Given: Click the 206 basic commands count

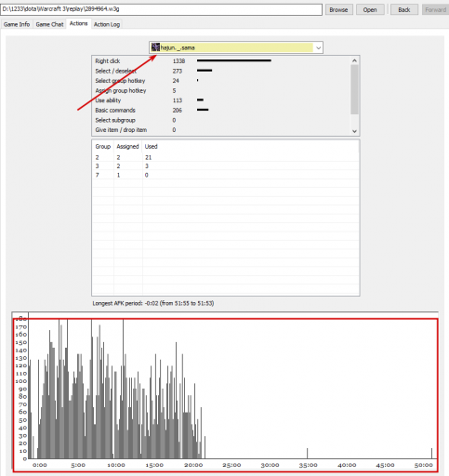Looking at the screenshot, I should (x=178, y=110).
